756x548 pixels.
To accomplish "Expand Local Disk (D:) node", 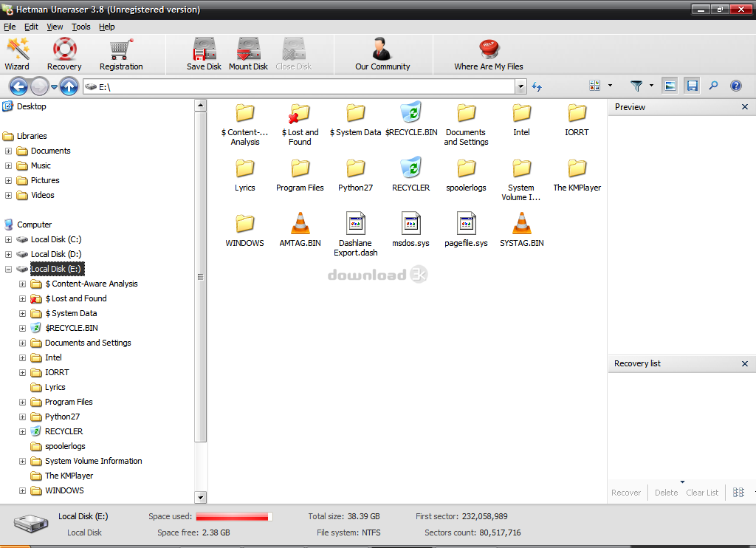I will [8, 254].
